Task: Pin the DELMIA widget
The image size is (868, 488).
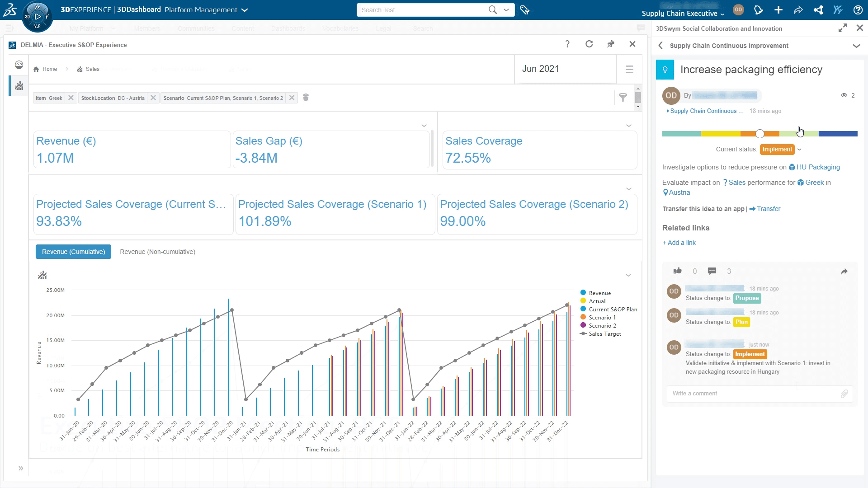Action: click(x=611, y=44)
